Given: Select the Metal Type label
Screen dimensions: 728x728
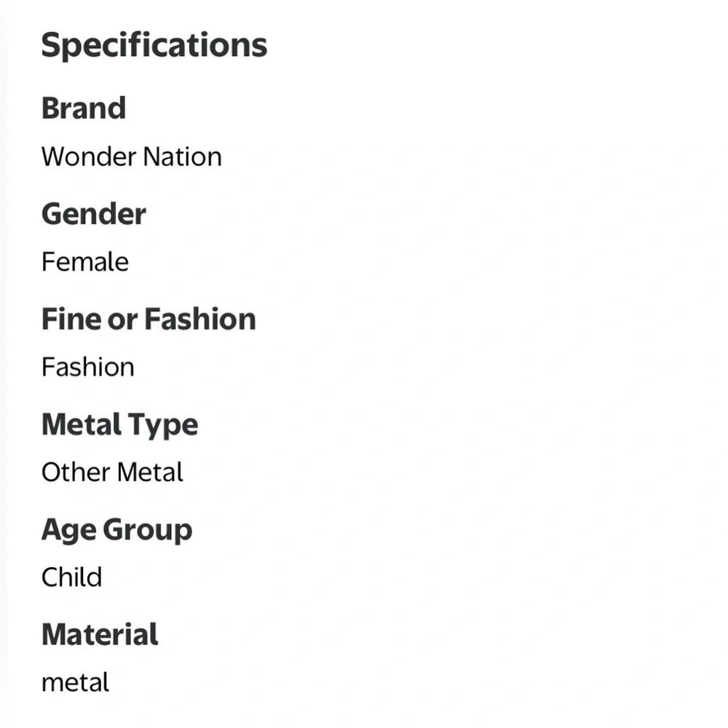Looking at the screenshot, I should pos(120,425).
